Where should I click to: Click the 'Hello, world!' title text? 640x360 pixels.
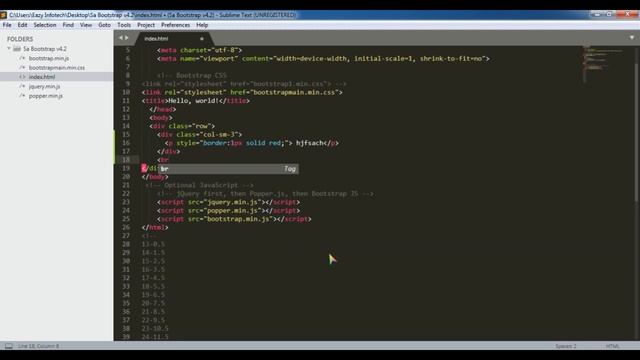point(193,101)
